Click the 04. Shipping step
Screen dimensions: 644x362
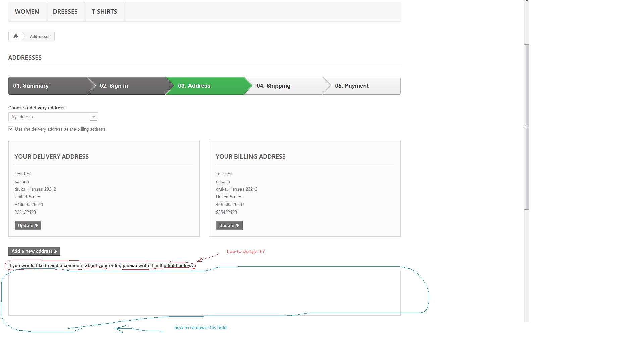tap(273, 86)
